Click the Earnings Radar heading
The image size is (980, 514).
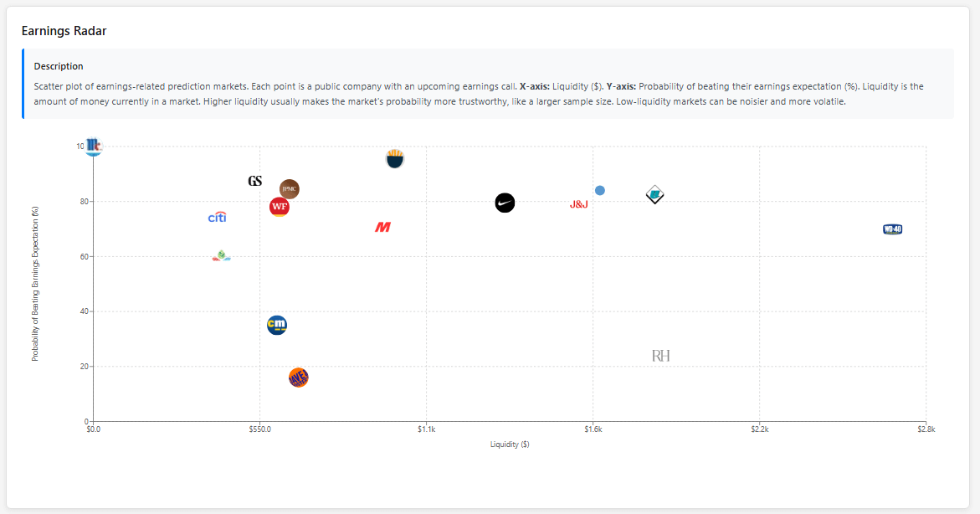(x=64, y=31)
